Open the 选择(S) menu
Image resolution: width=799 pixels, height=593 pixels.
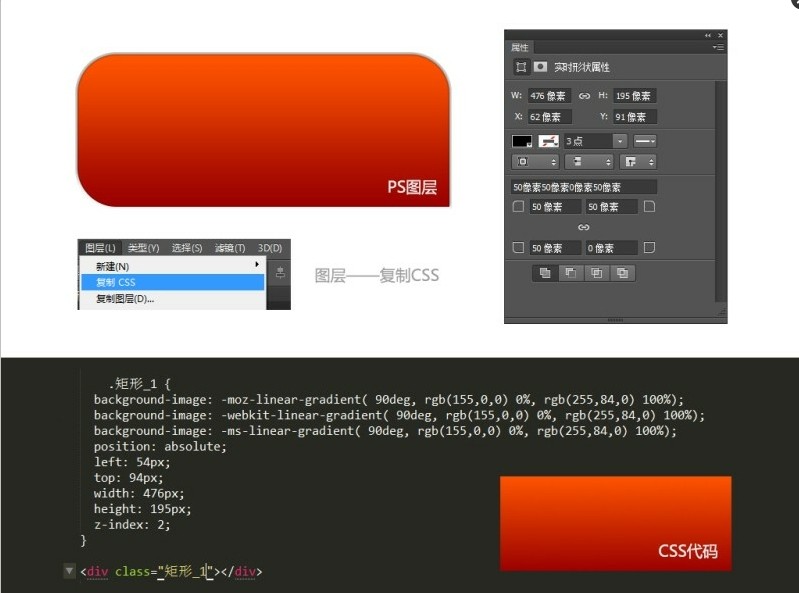[187, 248]
